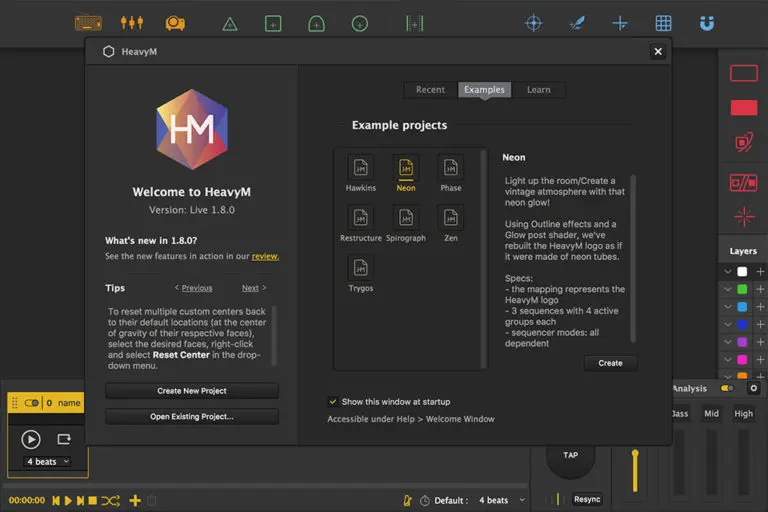Viewport: 768px width, 512px height.
Task: Click Create New Project button
Action: pyautogui.click(x=192, y=390)
